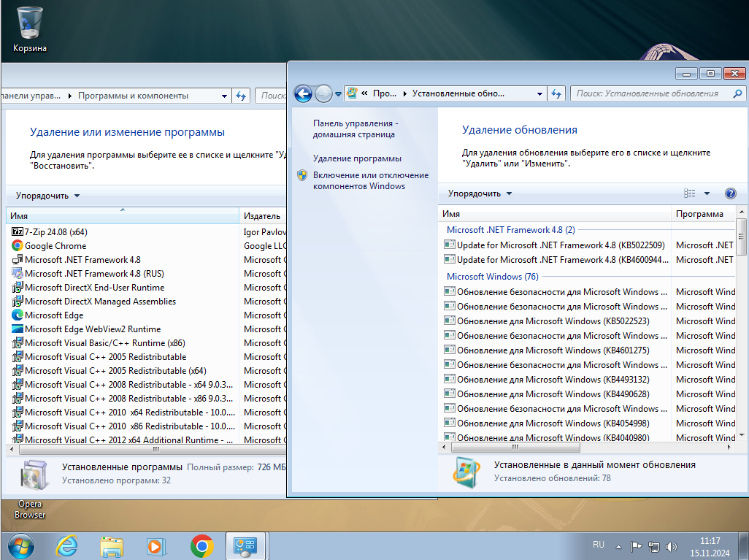Select the Microsoft Edge program icon in list
The image size is (749, 560).
coord(18,315)
